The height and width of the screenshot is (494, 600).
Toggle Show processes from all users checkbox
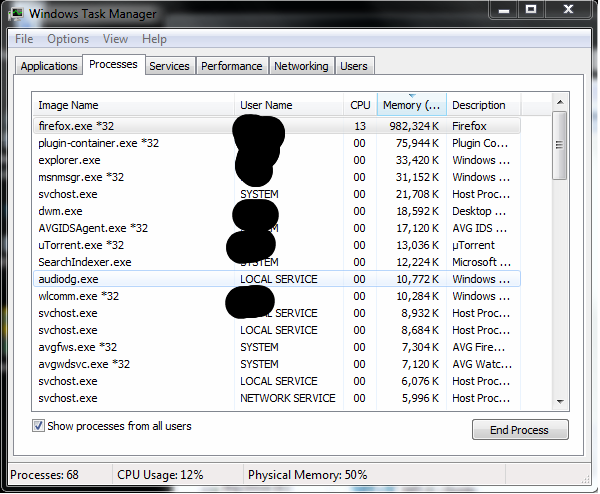pos(39,426)
